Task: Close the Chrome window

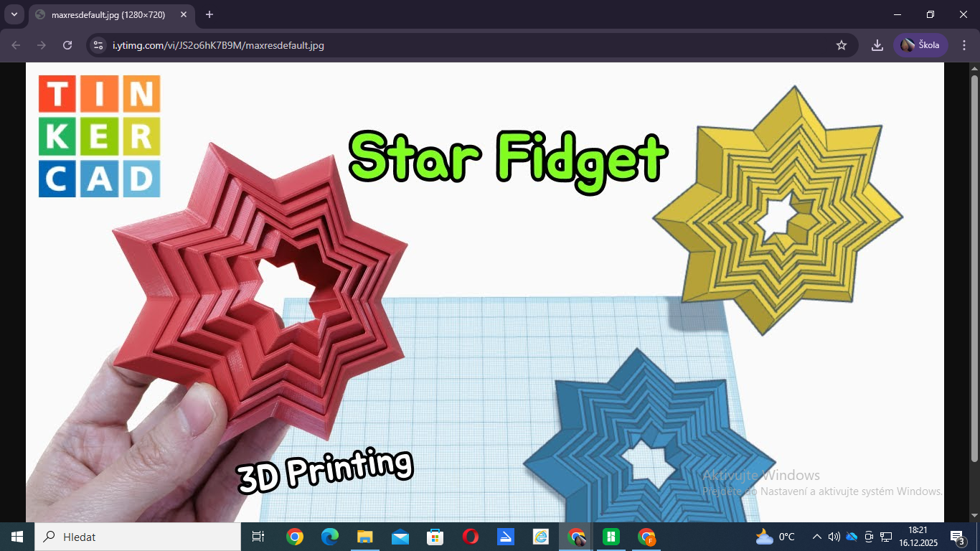Action: tap(963, 14)
